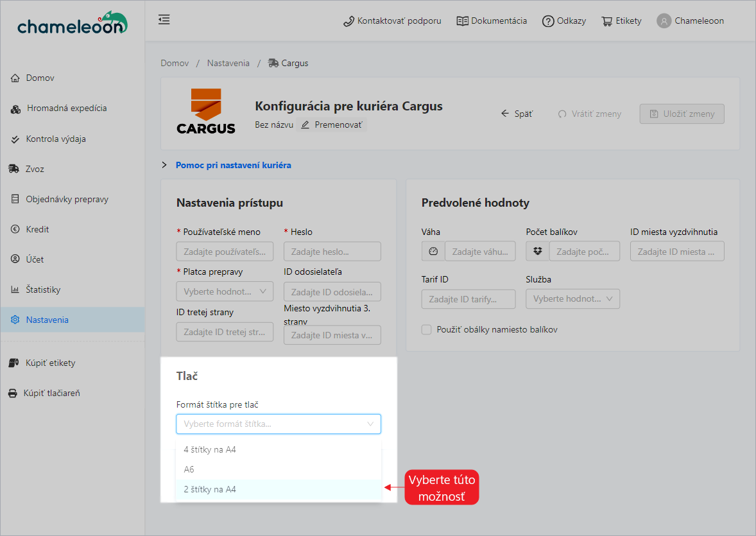Click the pencil icon to rename configuration
Viewport: 756px width, 536px height.
(x=305, y=125)
